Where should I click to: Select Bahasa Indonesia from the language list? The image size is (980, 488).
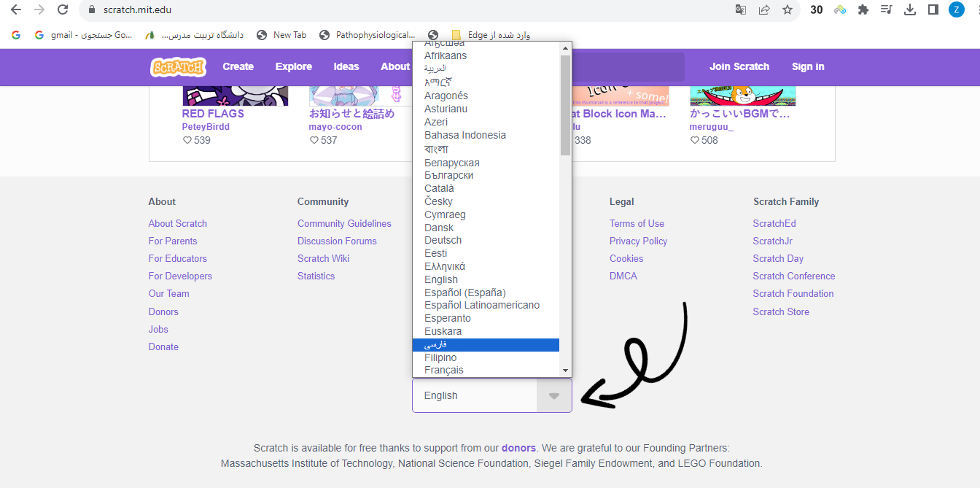[x=486, y=135]
